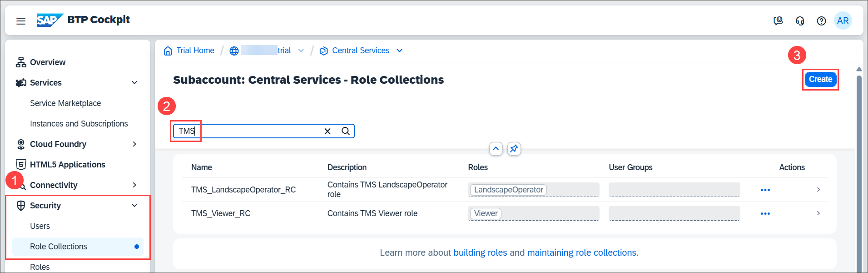Viewport: 868px width, 273px height.
Task: Expand the Connectivity section chevron
Action: [x=134, y=185]
